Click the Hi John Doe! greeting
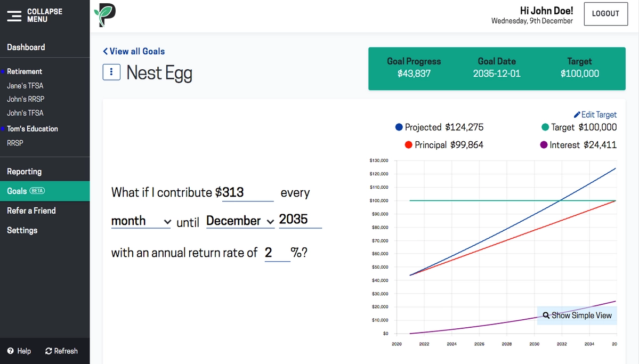 pyautogui.click(x=546, y=11)
